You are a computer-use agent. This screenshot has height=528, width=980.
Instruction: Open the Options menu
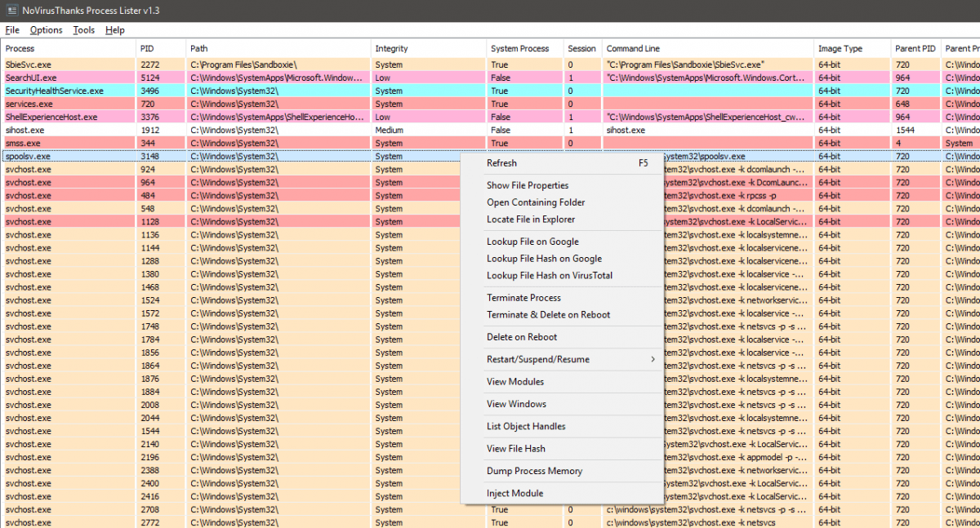tap(46, 30)
